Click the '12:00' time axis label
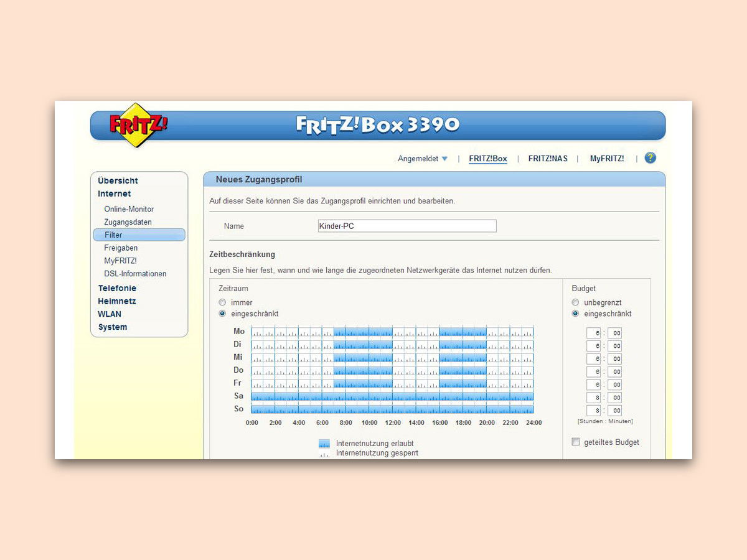This screenshot has height=560, width=747. [393, 423]
